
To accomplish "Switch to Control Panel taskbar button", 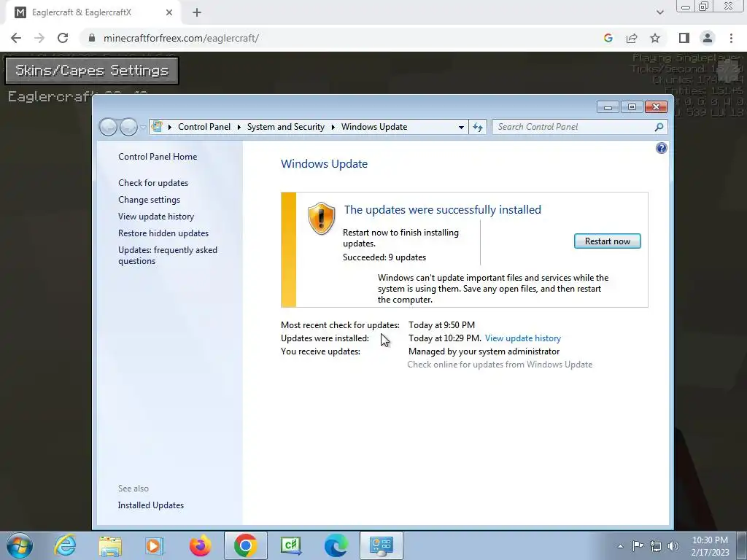I will coord(381,545).
